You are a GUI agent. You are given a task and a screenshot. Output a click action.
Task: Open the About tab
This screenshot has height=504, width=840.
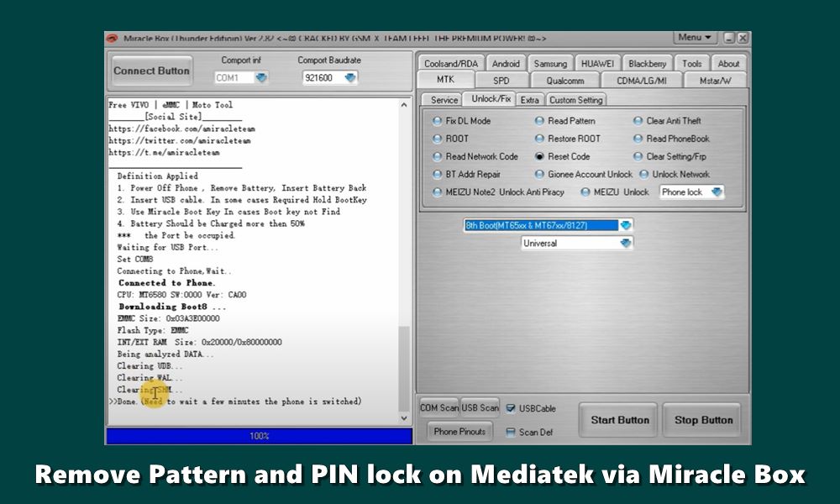pyautogui.click(x=728, y=64)
